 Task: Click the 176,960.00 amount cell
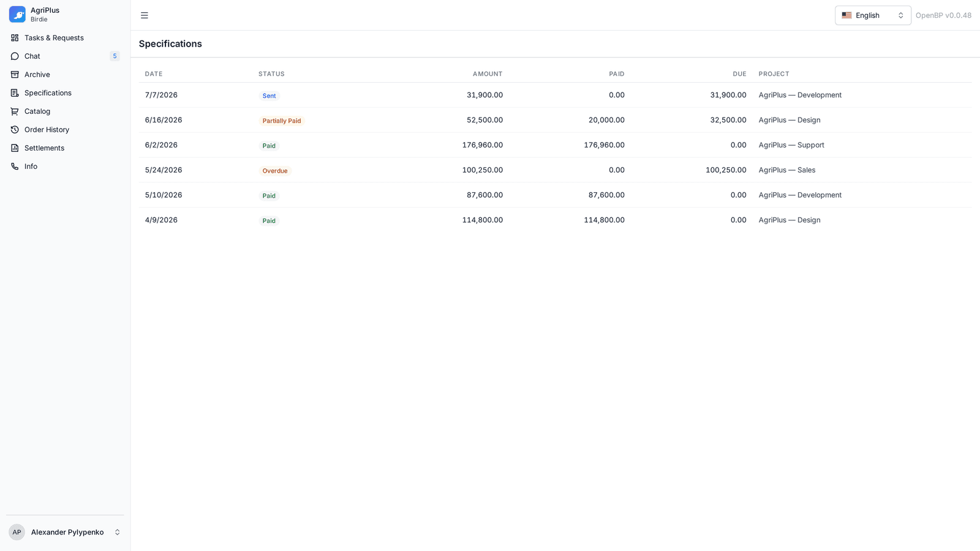coord(483,145)
